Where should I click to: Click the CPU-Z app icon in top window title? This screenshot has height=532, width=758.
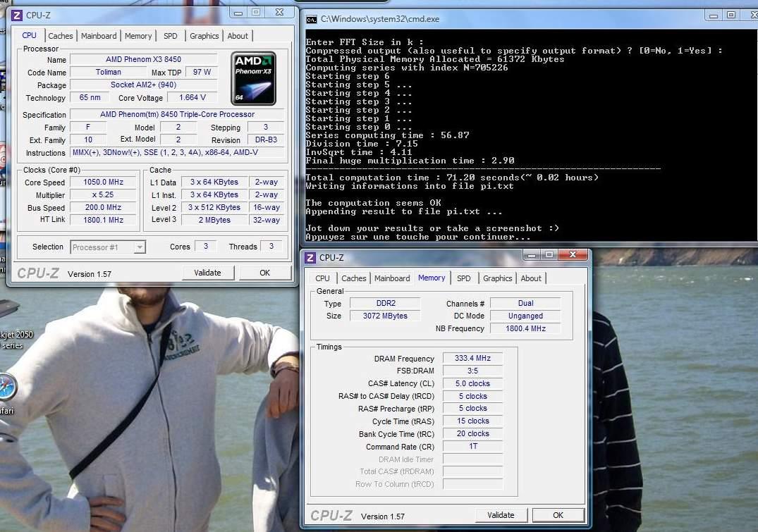click(17, 16)
